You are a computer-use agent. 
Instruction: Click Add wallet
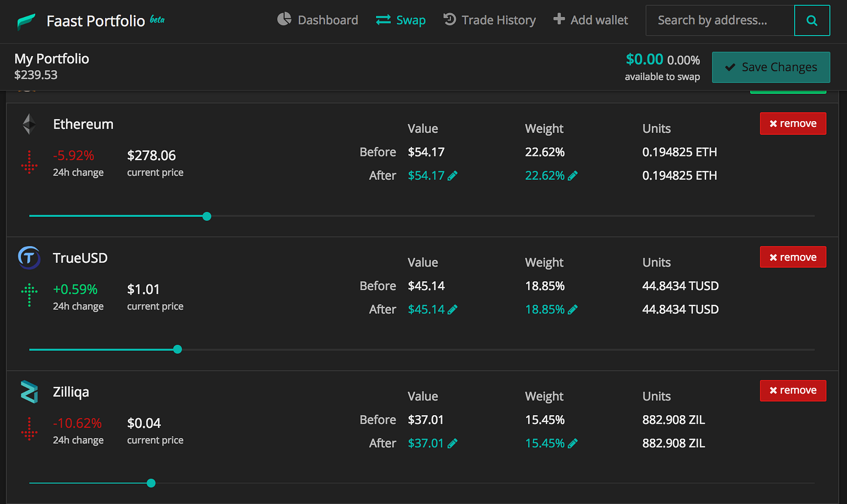pyautogui.click(x=591, y=20)
